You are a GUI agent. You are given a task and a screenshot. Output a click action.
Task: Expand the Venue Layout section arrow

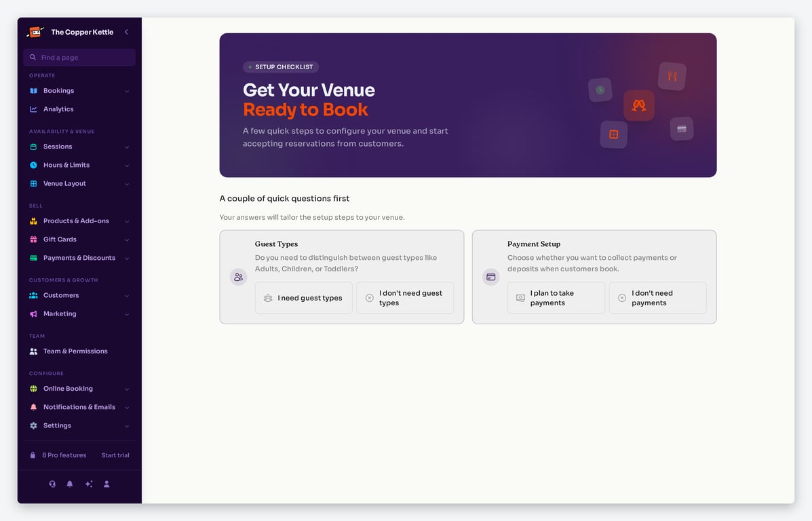coord(127,184)
